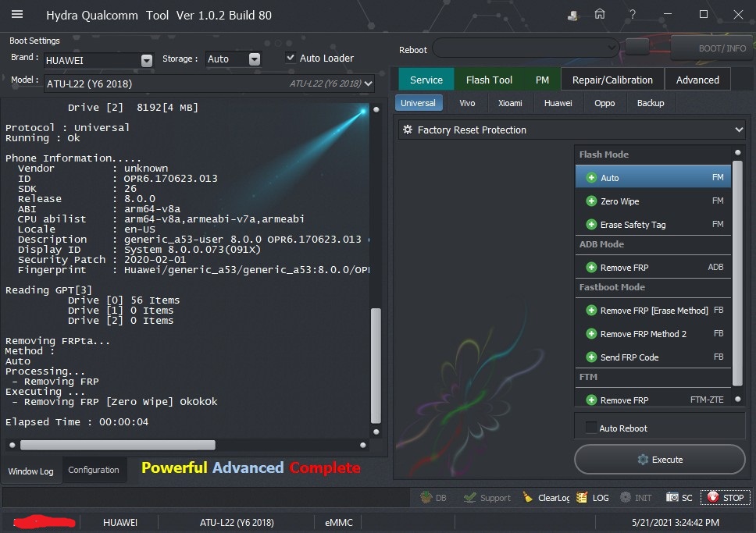Image resolution: width=756 pixels, height=533 pixels.
Task: Click the Execute button
Action: (x=660, y=460)
